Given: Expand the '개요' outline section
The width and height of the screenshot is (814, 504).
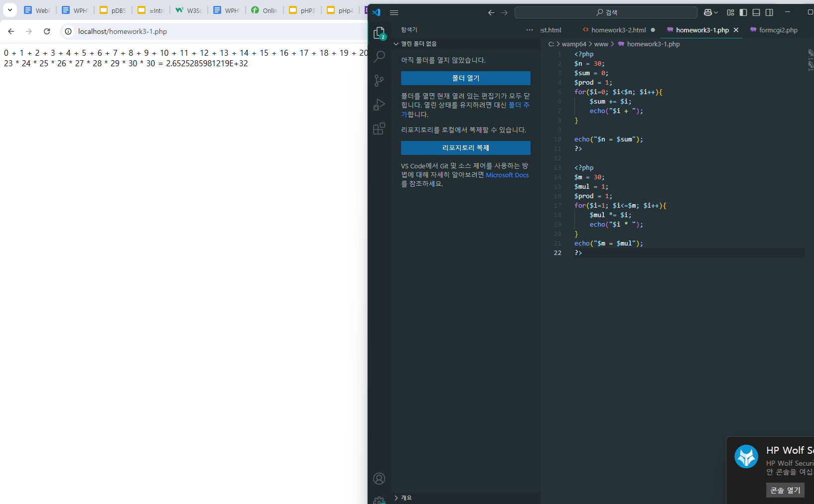Looking at the screenshot, I should [397, 498].
